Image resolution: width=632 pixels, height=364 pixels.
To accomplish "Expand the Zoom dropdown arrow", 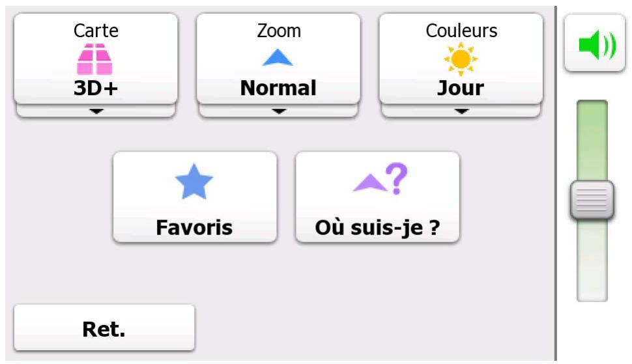I will [x=278, y=111].
